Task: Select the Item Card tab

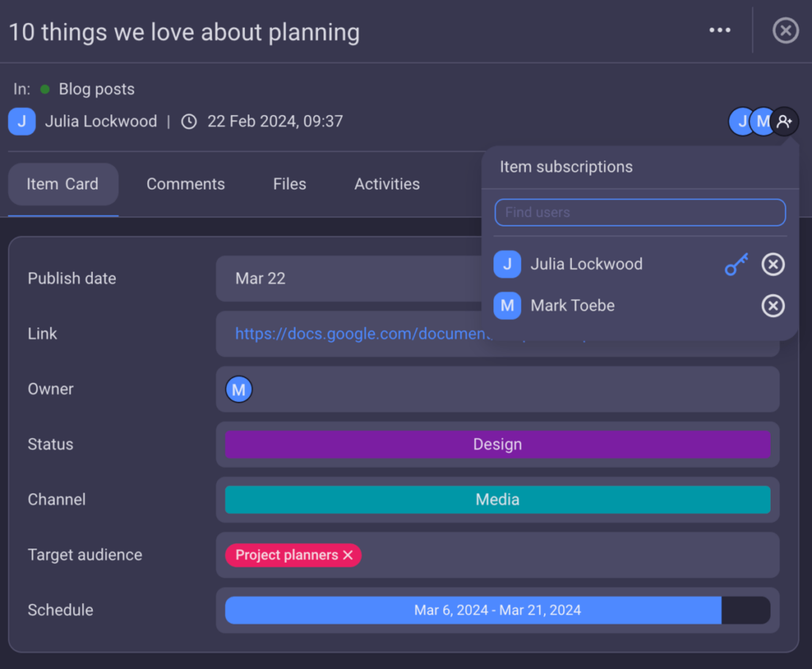Action: pyautogui.click(x=63, y=184)
